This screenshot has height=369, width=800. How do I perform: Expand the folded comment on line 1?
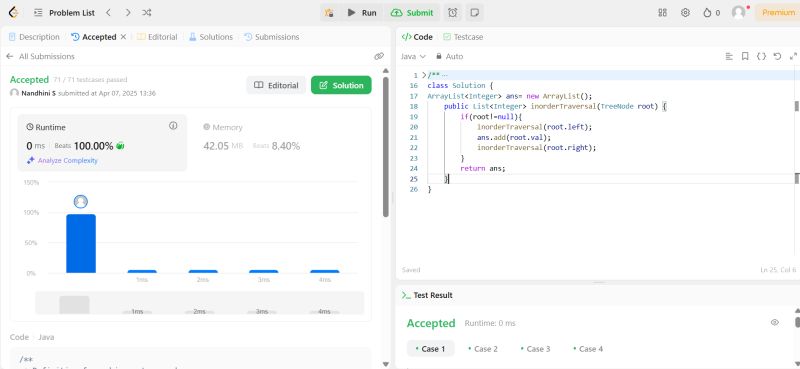424,75
